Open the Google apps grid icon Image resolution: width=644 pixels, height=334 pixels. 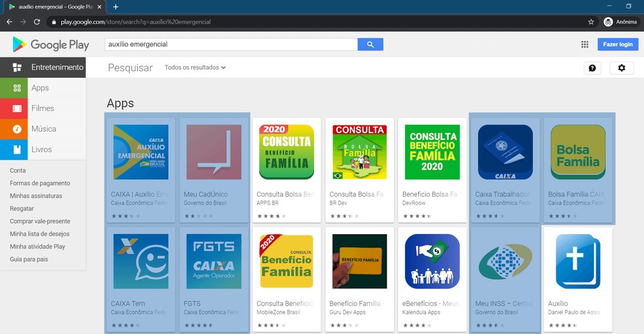584,44
